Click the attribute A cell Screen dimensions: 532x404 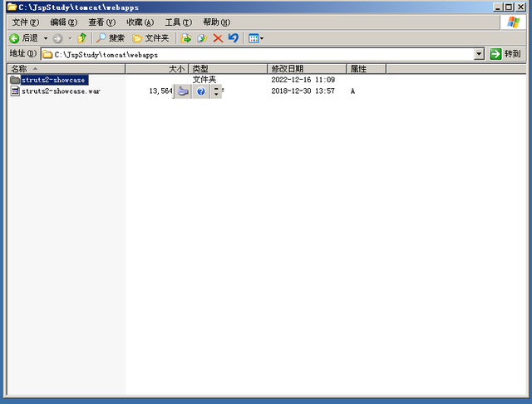click(352, 91)
